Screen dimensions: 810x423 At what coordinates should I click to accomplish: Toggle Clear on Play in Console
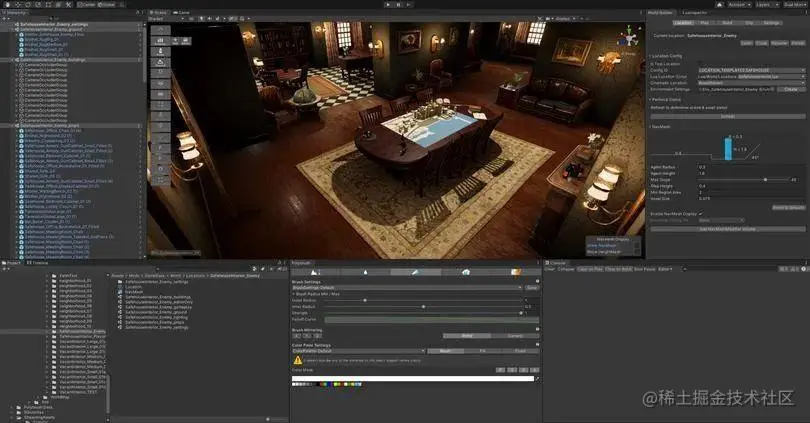tap(590, 269)
